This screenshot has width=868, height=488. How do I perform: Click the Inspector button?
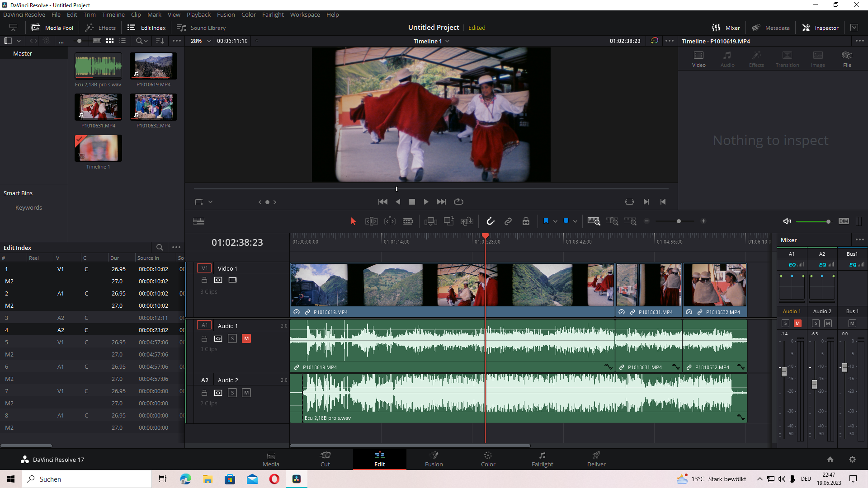[820, 28]
